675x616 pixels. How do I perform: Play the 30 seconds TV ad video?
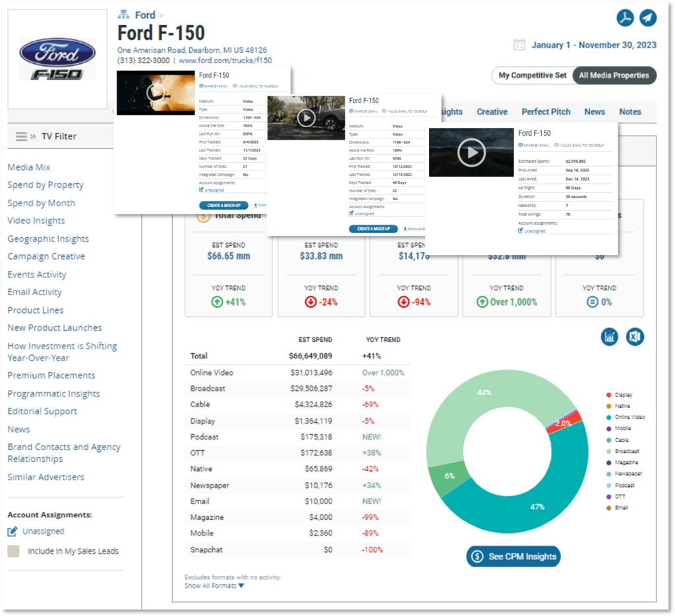pos(471,152)
